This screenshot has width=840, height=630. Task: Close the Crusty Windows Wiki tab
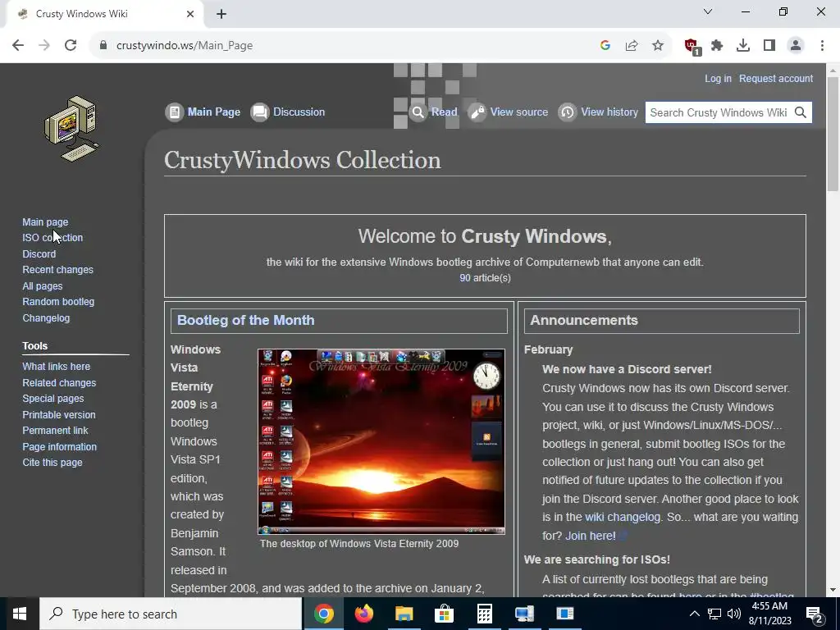[x=190, y=14]
